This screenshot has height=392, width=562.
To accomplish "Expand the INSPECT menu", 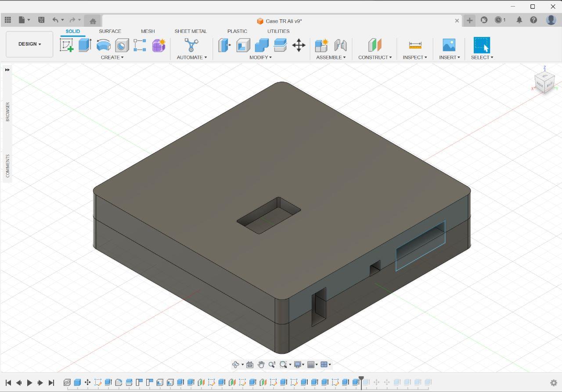I will pos(415,58).
